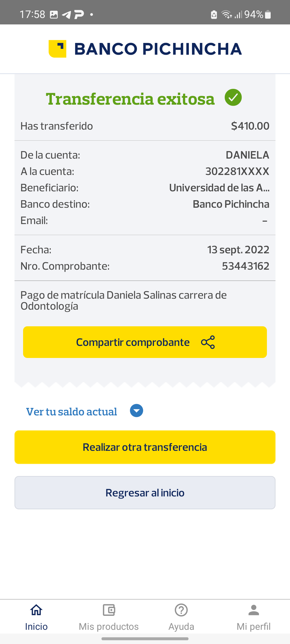Tap the gallery image notification icon

54,14
